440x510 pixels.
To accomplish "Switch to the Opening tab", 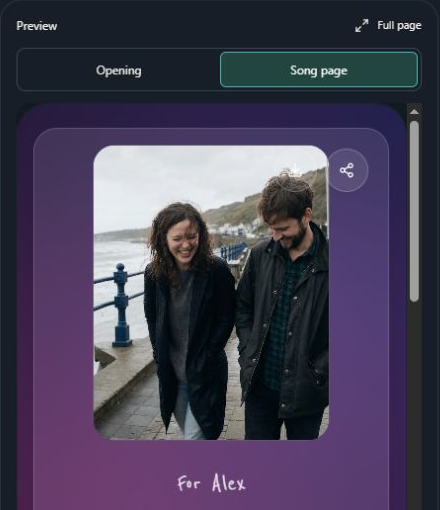I will (x=119, y=70).
